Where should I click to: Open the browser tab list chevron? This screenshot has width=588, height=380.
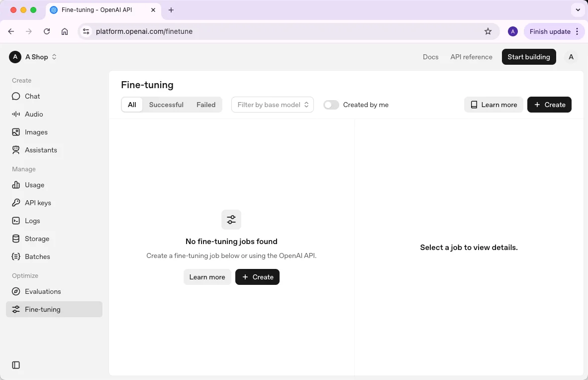[x=578, y=10]
